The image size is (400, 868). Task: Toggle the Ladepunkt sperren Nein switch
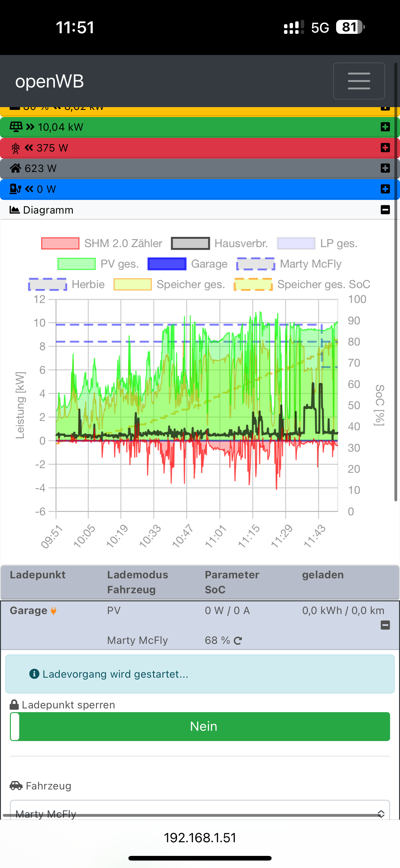pos(200,726)
